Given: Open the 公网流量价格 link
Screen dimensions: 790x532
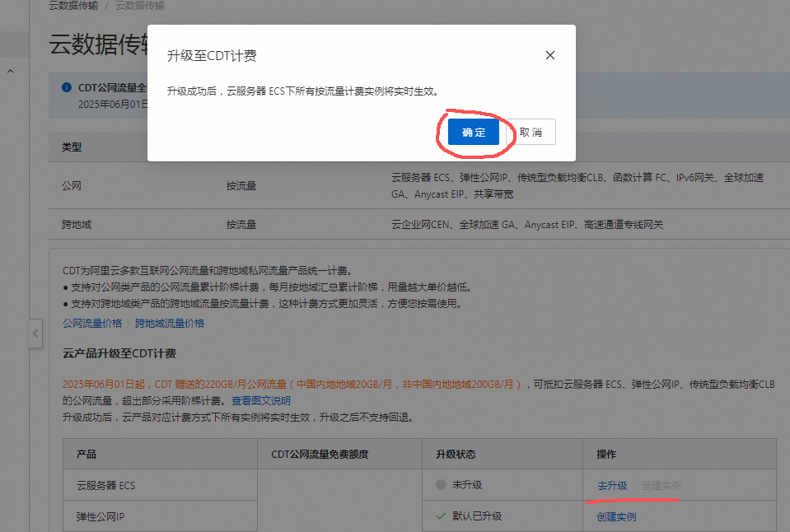Looking at the screenshot, I should coord(92,324).
